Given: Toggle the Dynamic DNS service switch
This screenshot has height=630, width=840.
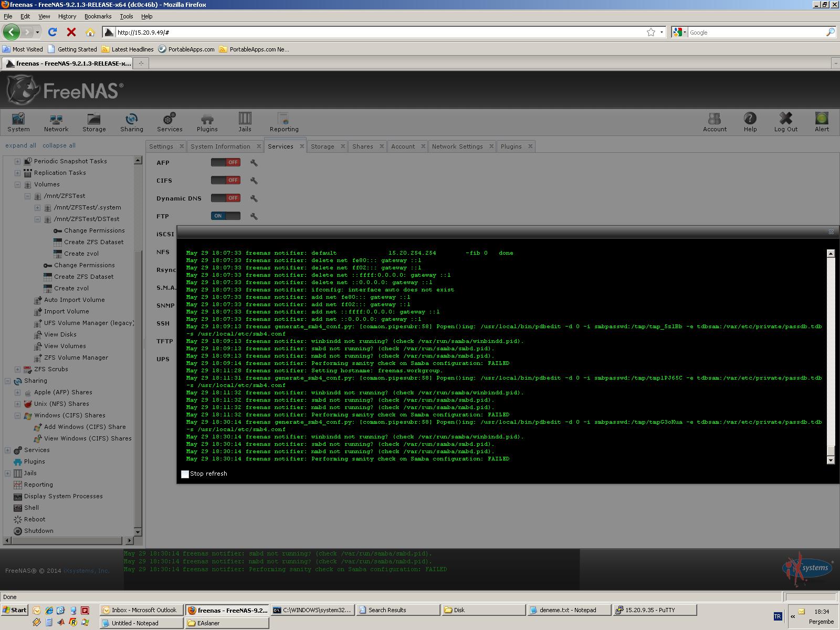Looking at the screenshot, I should (226, 198).
